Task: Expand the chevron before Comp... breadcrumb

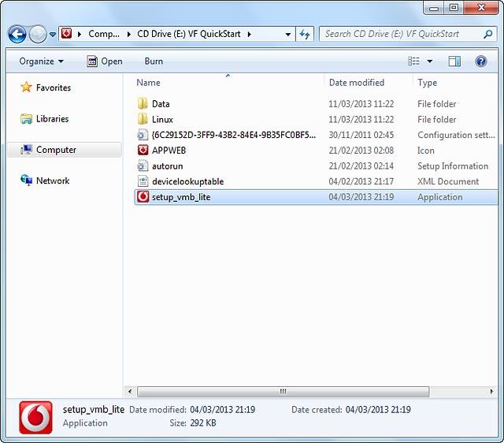Action: click(80, 34)
